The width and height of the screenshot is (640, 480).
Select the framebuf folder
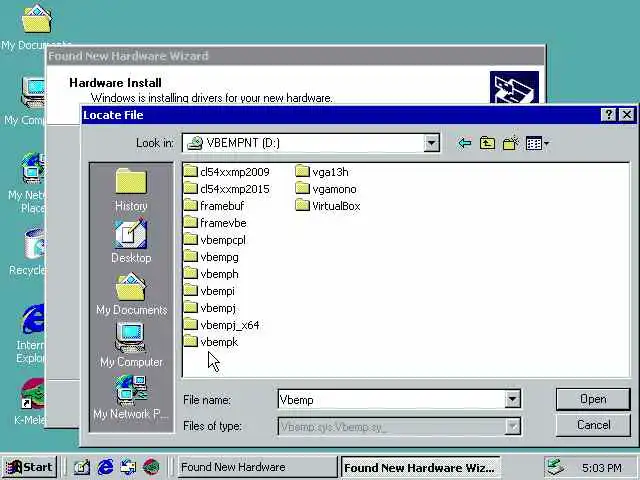click(x=214, y=206)
